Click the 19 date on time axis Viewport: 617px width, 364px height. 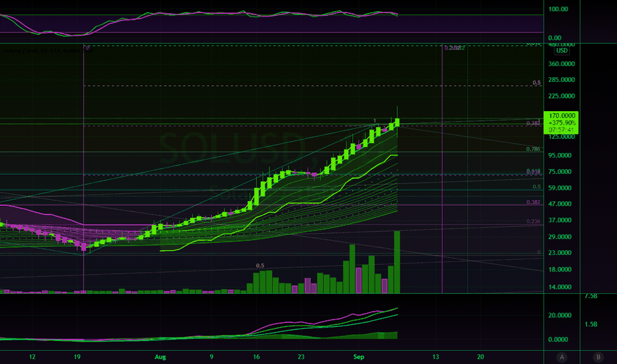77,357
